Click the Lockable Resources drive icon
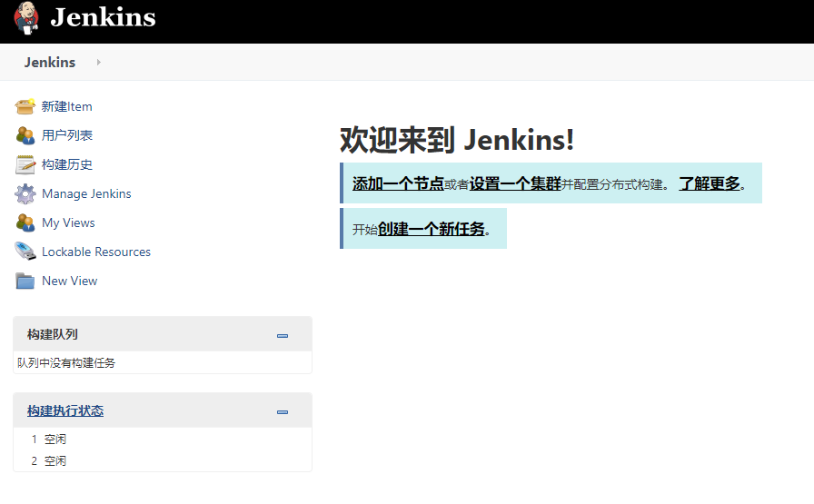 click(x=25, y=252)
